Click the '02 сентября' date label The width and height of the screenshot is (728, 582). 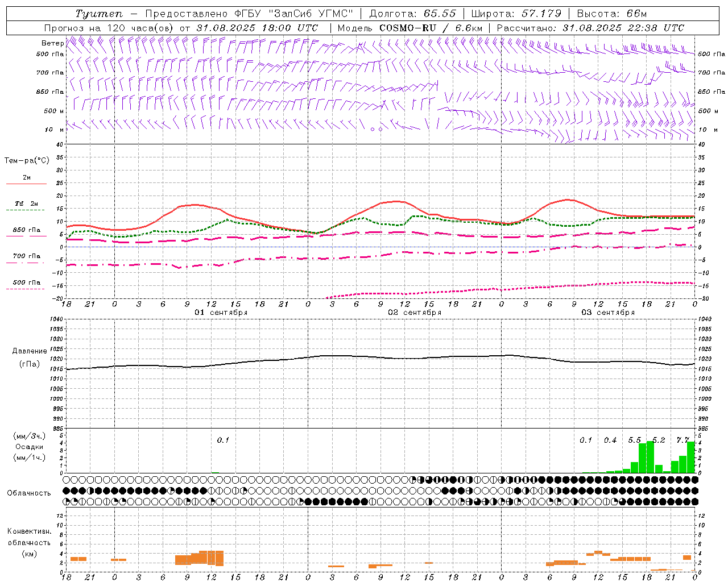(x=415, y=313)
